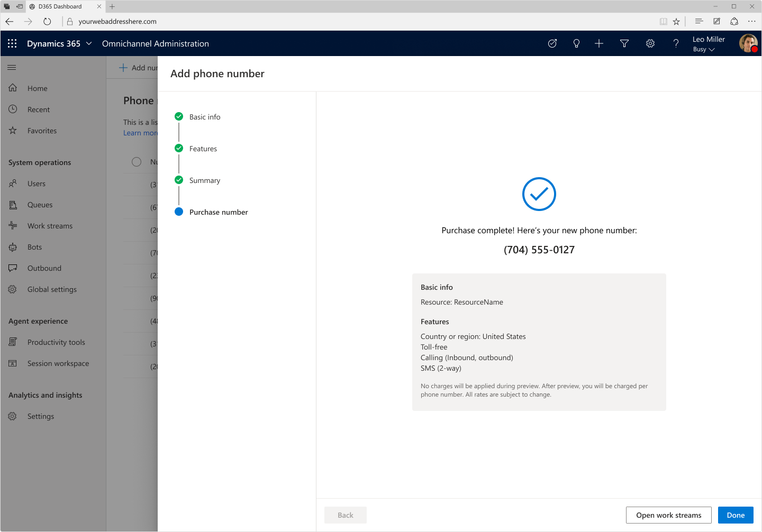This screenshot has height=532, width=762.
Task: Bookmark page with star icon
Action: tap(676, 22)
